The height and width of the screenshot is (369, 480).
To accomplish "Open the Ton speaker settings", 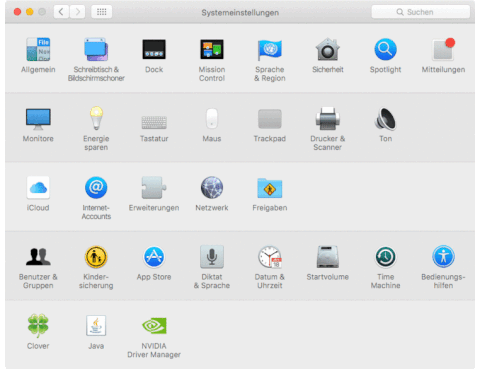I will (x=385, y=118).
